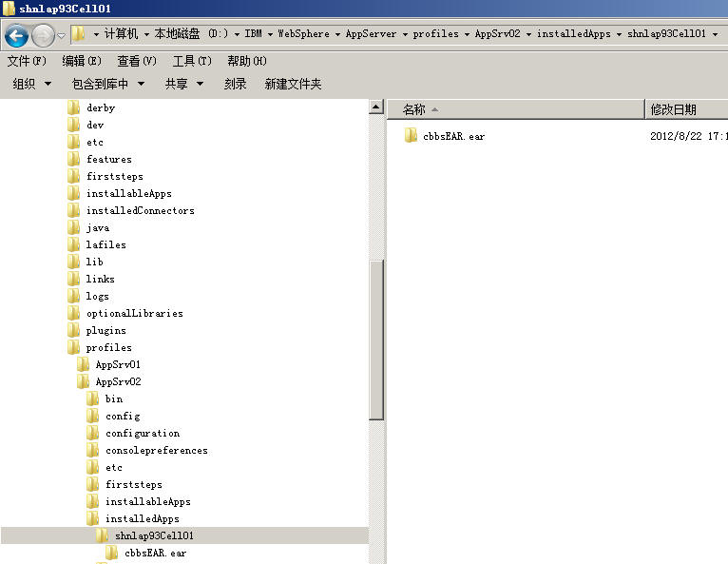Image resolution: width=728 pixels, height=564 pixels.
Task: Select the firststeps folder under AppServer
Action: (x=115, y=177)
